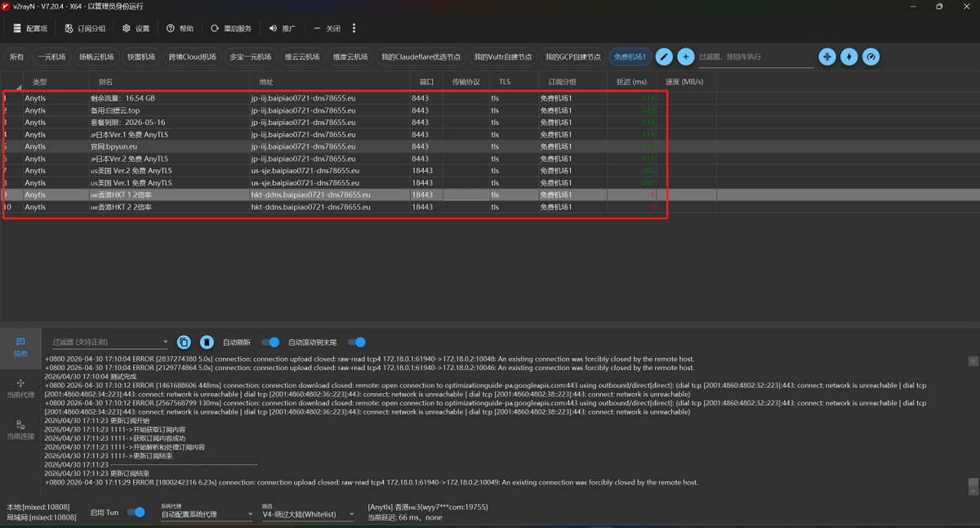Click 重启服务 to restart the service

point(231,28)
